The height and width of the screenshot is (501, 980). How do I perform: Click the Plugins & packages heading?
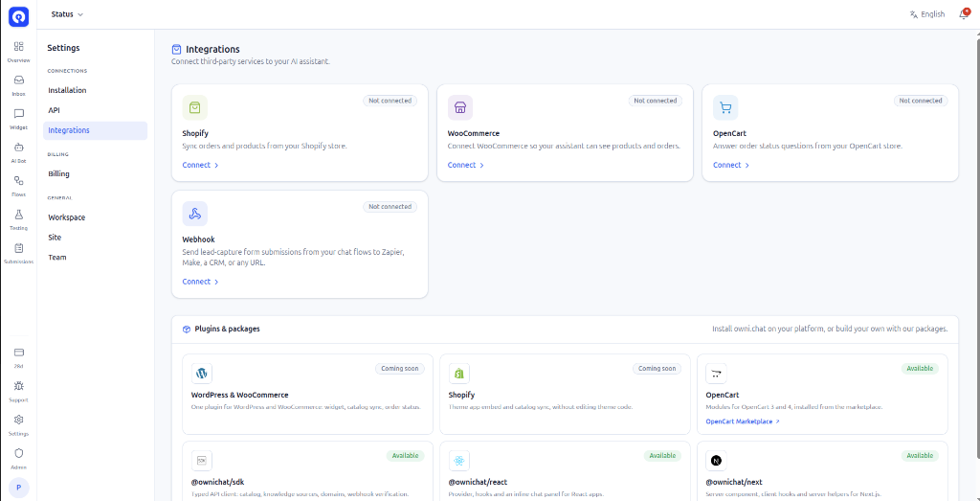tap(228, 329)
